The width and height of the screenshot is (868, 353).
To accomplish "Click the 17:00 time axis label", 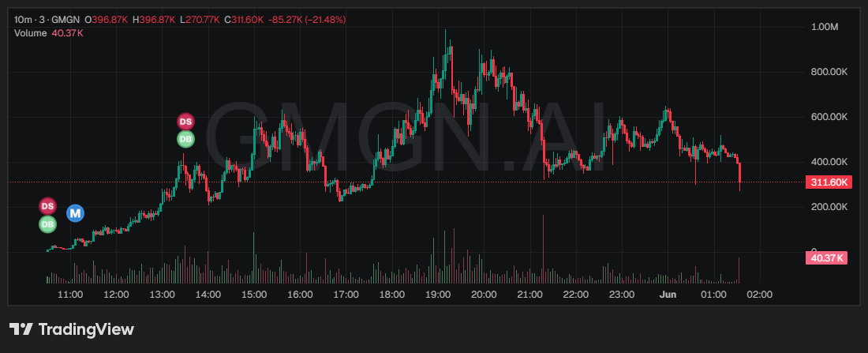I will pyautogui.click(x=346, y=295).
